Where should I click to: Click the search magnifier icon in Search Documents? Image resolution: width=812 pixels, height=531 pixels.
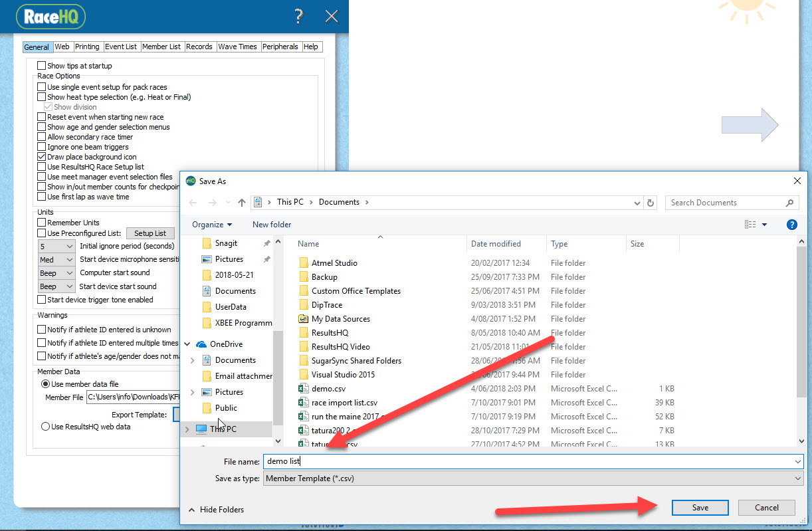789,203
